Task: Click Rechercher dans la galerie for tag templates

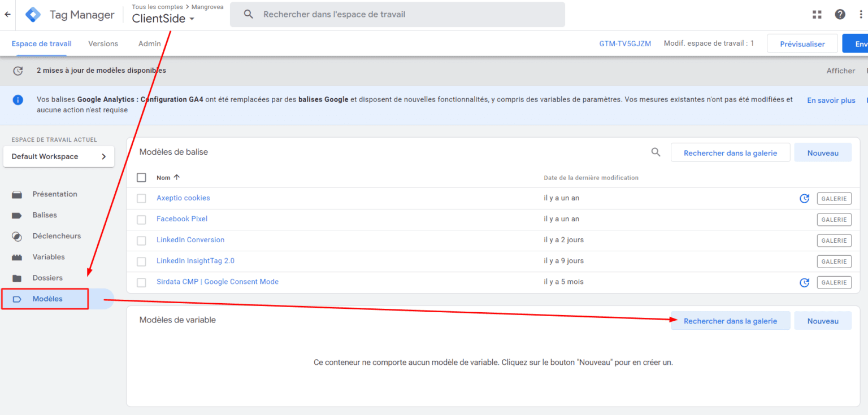Action: 730,152
